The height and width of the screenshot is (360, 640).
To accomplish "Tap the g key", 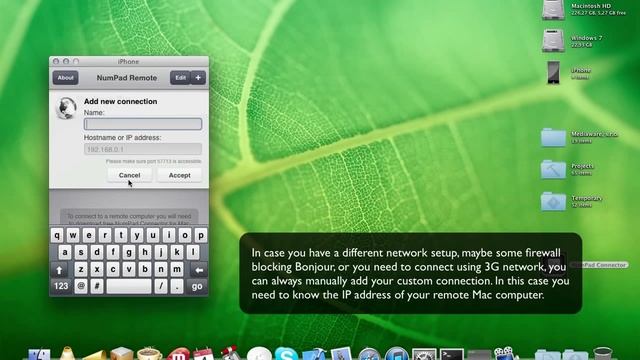I will (129, 253).
